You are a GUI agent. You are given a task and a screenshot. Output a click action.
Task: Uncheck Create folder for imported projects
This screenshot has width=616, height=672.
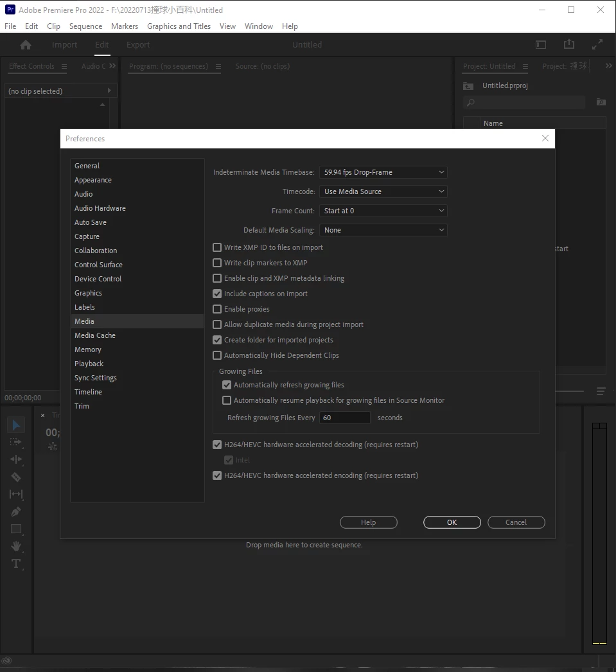coord(217,340)
